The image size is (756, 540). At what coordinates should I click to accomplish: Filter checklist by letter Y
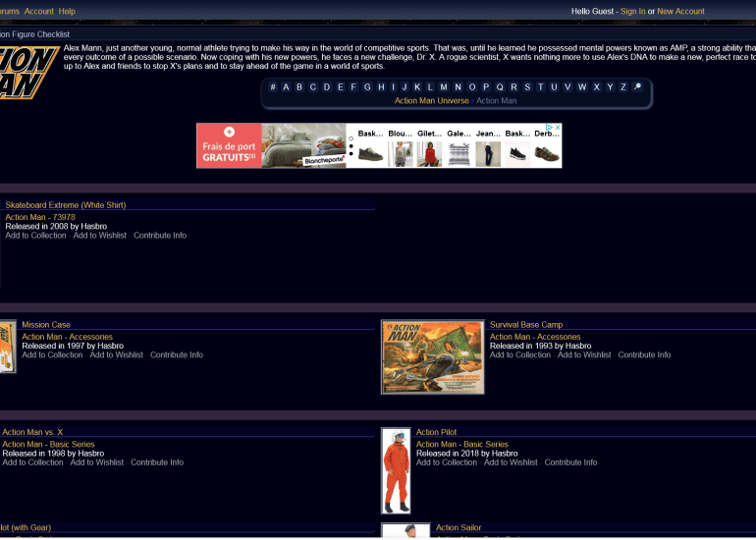(610, 87)
